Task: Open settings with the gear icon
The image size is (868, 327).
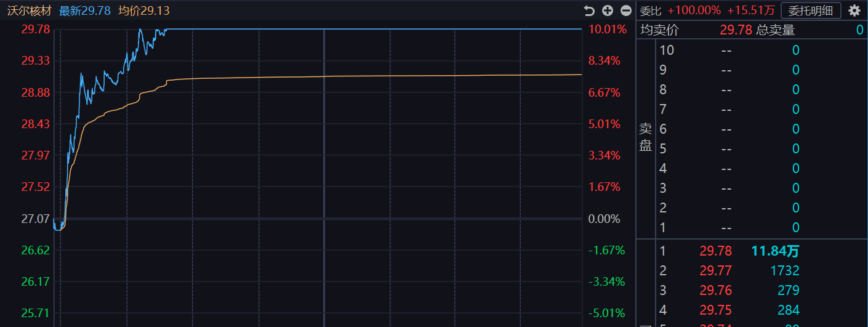Action: coord(854,10)
